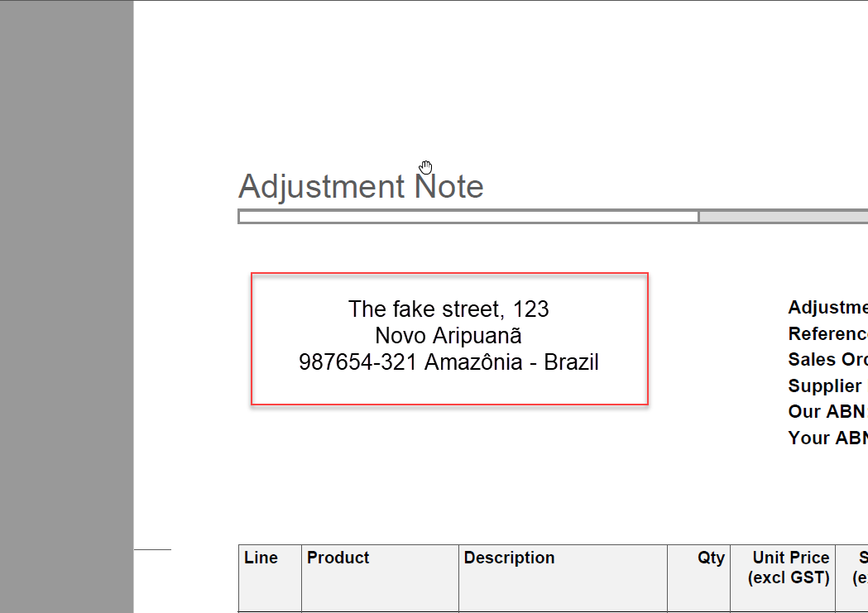868x613 pixels.
Task: Click the Your ABN label
Action: click(x=827, y=438)
